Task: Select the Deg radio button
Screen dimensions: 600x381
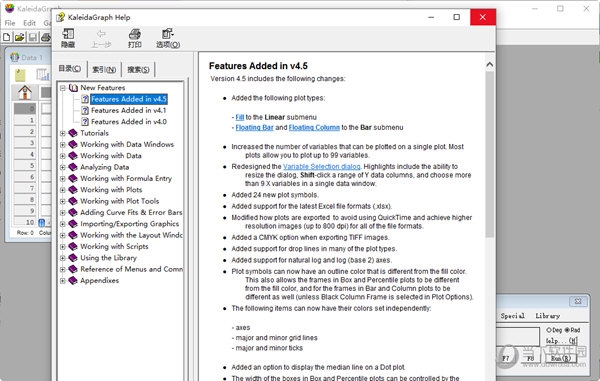Action: tap(549, 330)
